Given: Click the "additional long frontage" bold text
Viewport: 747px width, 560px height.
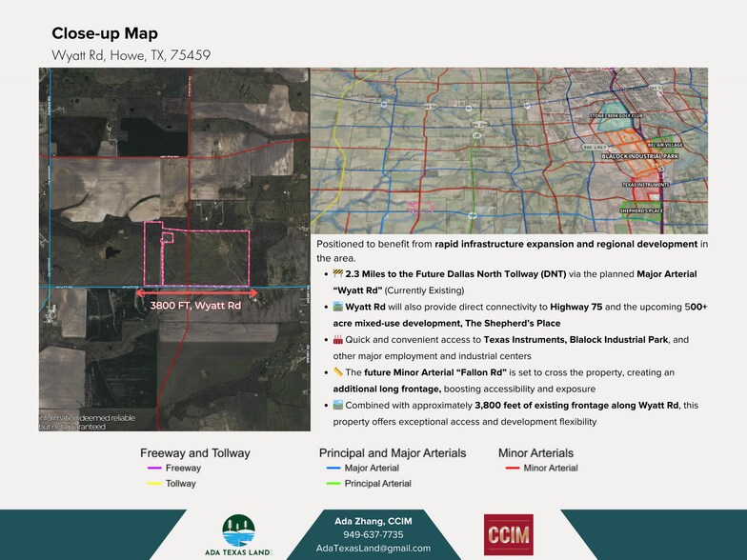Looking at the screenshot, I should (x=387, y=389).
